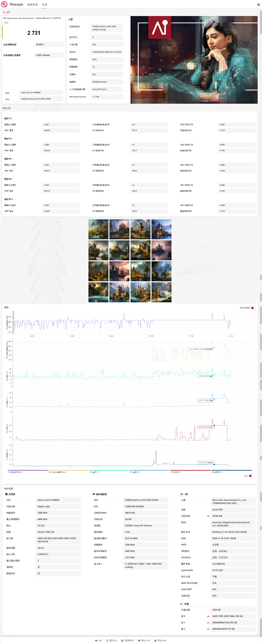The height and width of the screenshot is (644, 262).
Task: Click the UL Procyon logo
Action: pyautogui.click(x=5, y=4)
